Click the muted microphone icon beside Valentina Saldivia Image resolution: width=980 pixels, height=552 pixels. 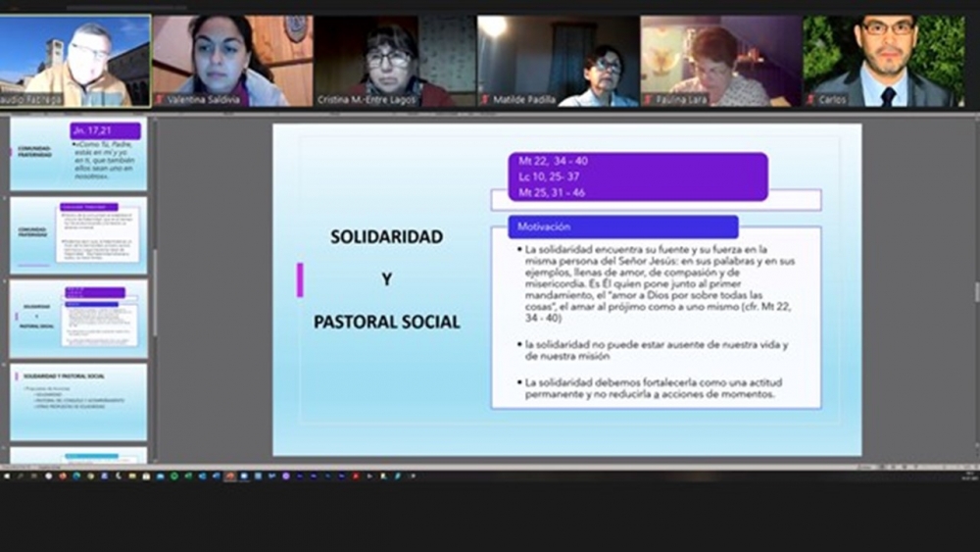tap(161, 99)
